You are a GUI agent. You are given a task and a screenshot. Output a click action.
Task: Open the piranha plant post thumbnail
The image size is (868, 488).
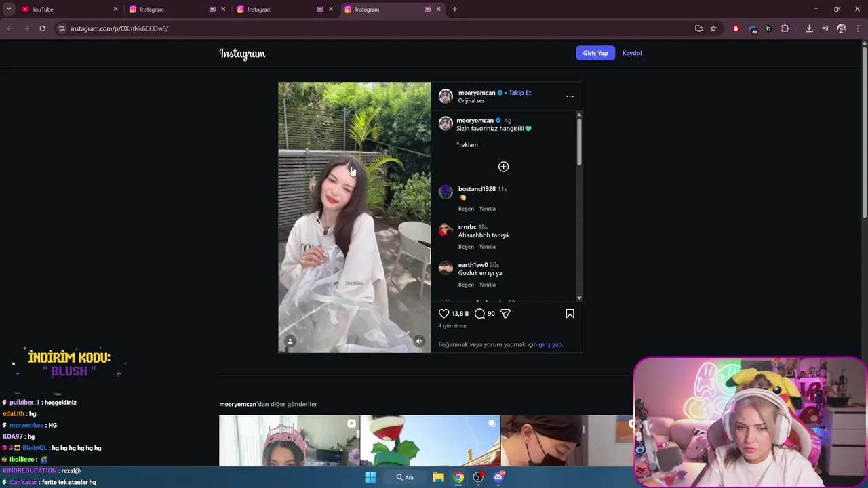430,441
